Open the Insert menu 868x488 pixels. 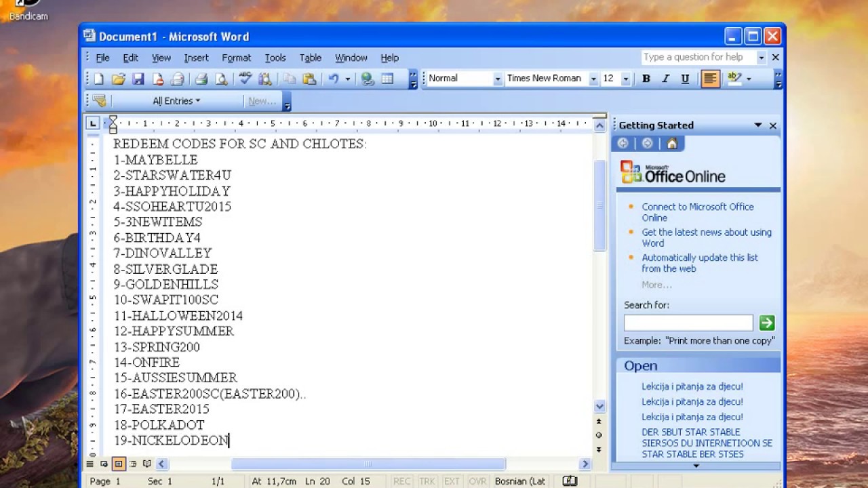click(196, 58)
